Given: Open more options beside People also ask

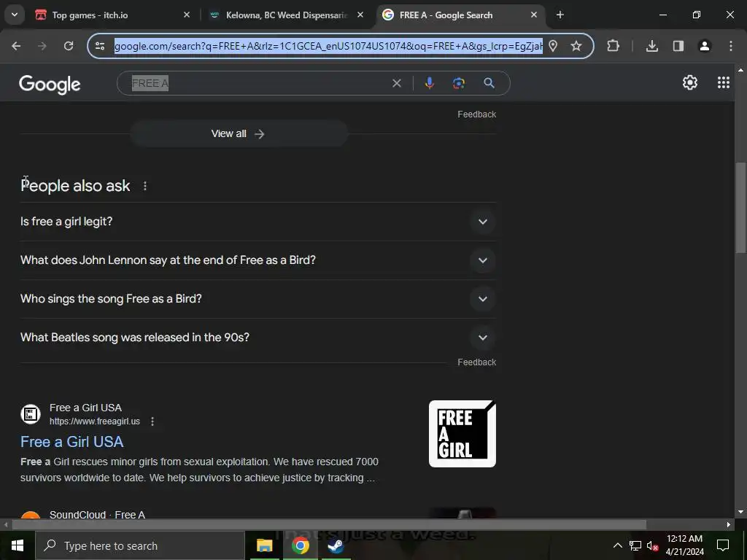Looking at the screenshot, I should point(145,186).
